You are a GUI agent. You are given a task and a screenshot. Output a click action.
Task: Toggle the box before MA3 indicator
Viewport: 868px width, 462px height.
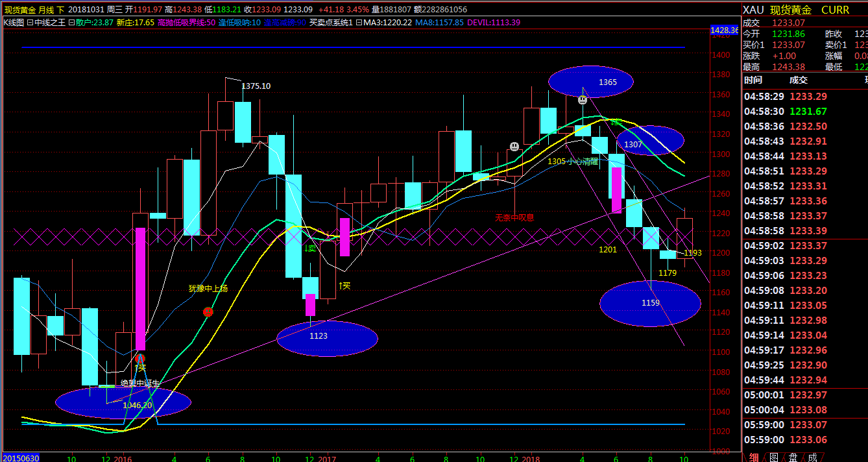coord(359,23)
